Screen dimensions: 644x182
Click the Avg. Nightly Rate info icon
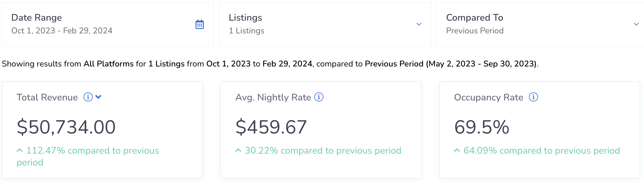tap(319, 97)
